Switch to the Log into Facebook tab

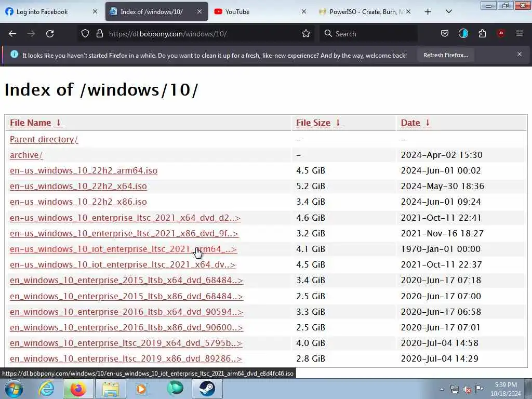51,11
